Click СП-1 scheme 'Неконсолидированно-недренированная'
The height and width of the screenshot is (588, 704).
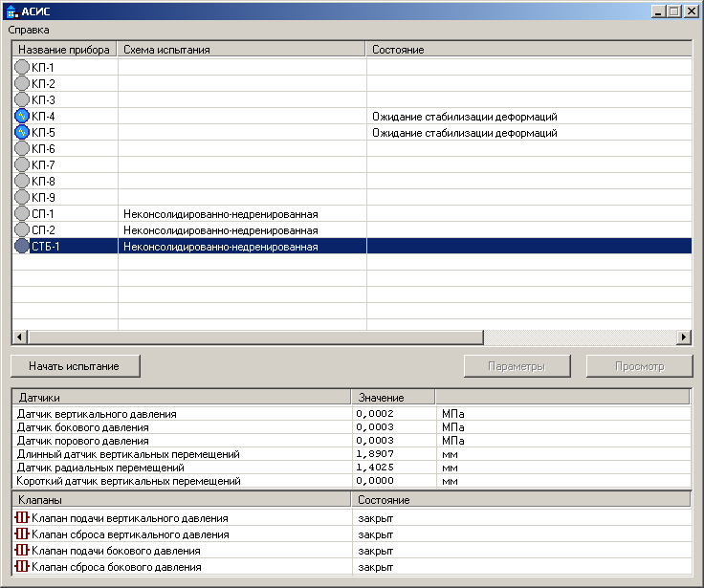click(220, 214)
